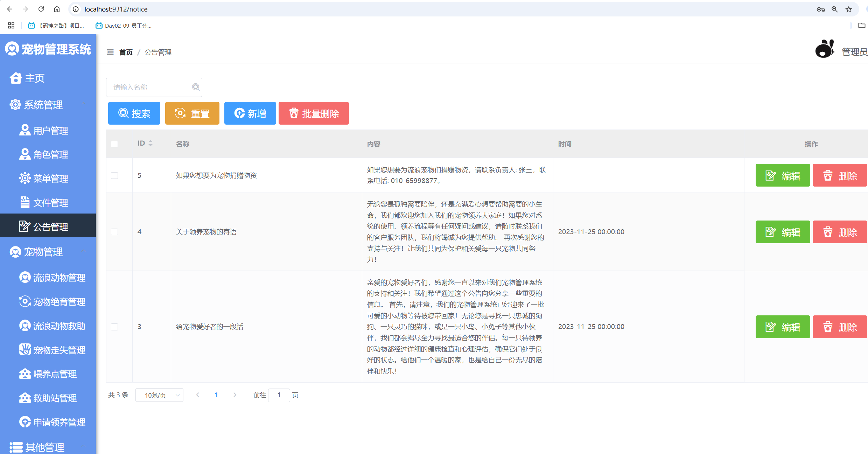Go to 主页 in the sidebar
The width and height of the screenshot is (868, 454).
[48, 78]
